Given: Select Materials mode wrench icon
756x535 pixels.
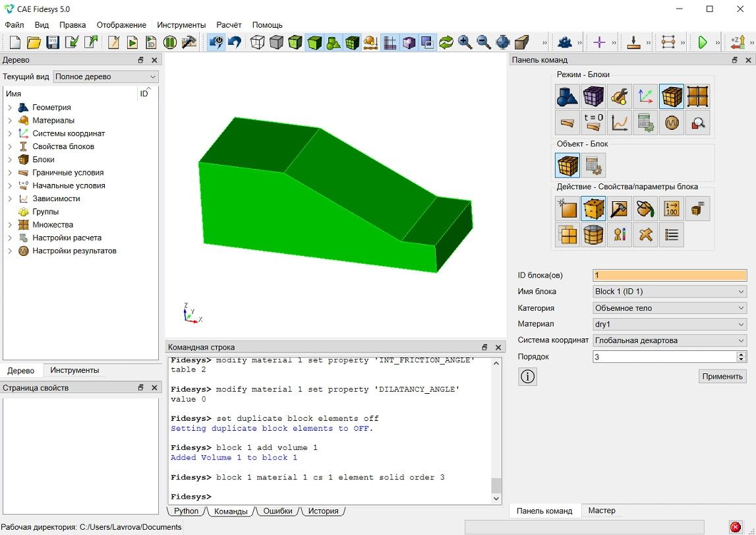Looking at the screenshot, I should pyautogui.click(x=620, y=96).
